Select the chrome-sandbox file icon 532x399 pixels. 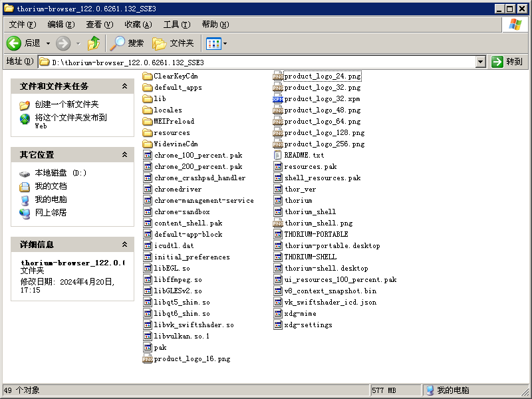click(148, 211)
